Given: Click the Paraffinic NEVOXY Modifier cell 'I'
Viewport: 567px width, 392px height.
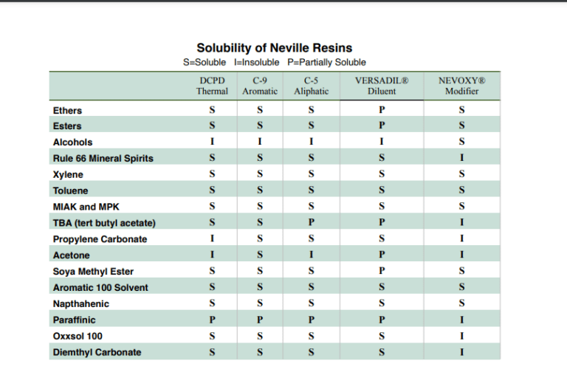Looking at the screenshot, I should tap(461, 320).
